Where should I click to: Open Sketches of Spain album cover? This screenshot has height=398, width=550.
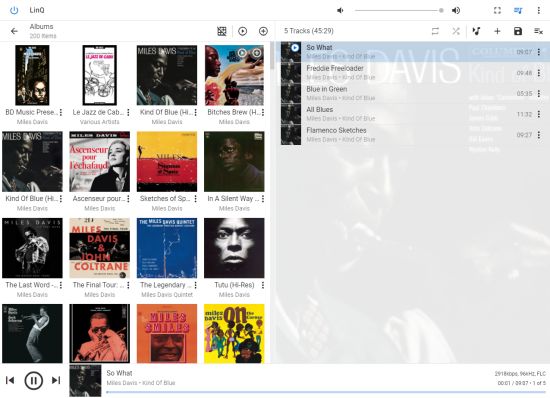pos(167,162)
